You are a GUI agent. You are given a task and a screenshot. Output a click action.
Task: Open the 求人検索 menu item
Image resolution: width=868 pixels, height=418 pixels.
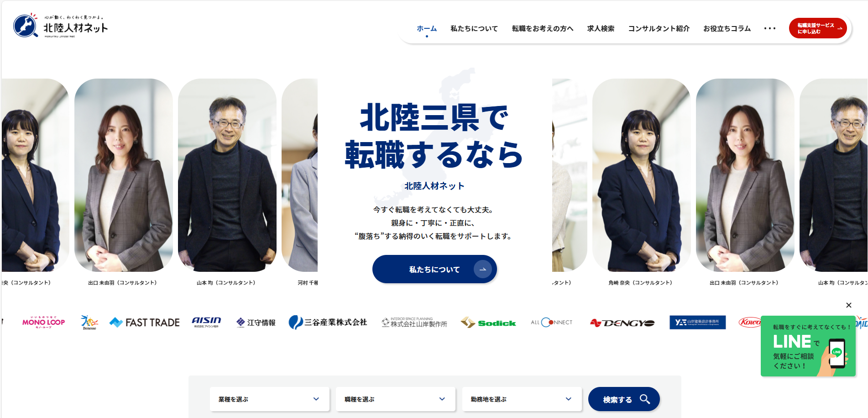pyautogui.click(x=601, y=28)
